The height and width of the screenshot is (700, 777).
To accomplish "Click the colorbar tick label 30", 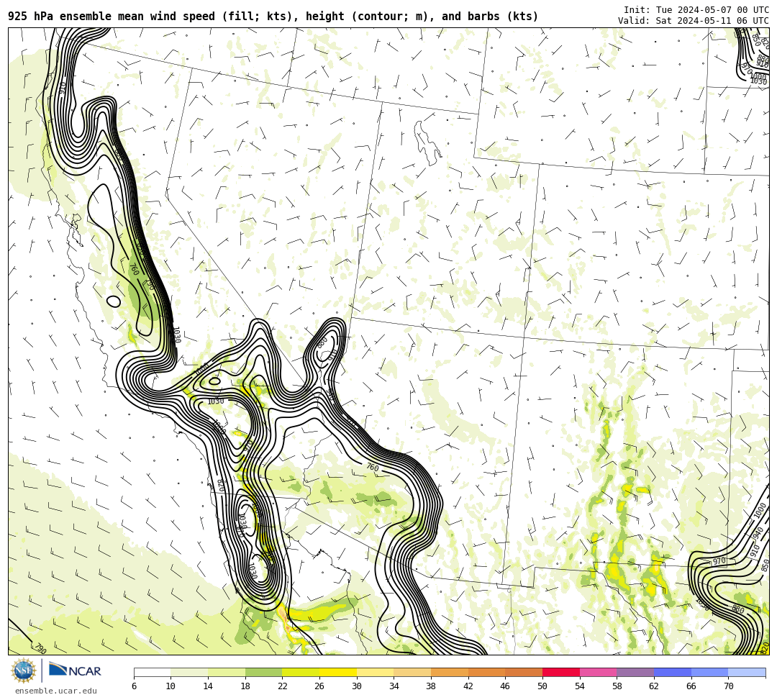I will pyautogui.click(x=357, y=686).
